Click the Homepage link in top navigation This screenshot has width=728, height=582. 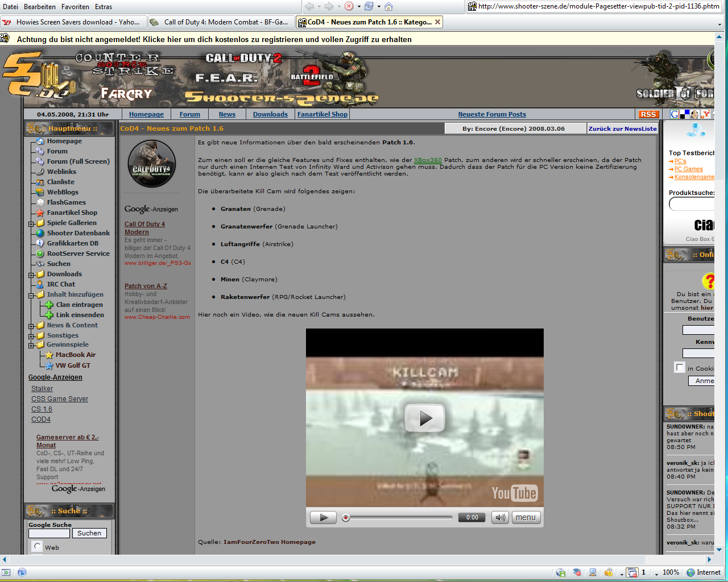(x=146, y=114)
